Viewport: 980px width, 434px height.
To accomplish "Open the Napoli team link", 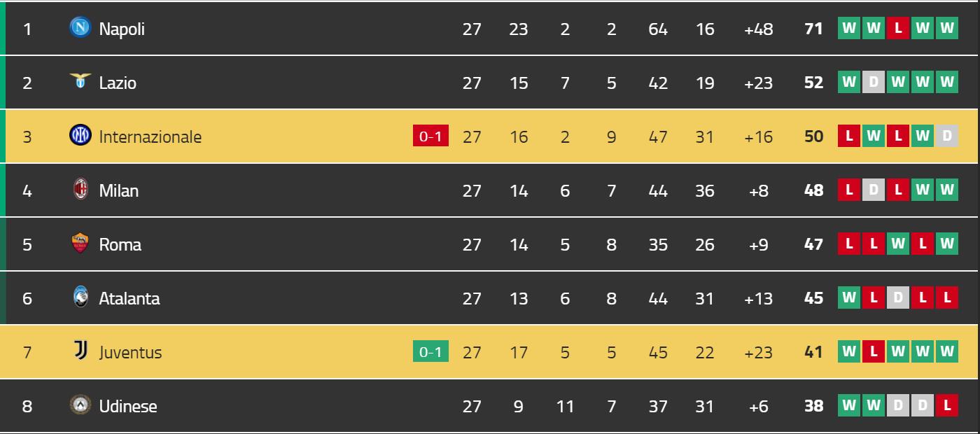I will coord(122,29).
